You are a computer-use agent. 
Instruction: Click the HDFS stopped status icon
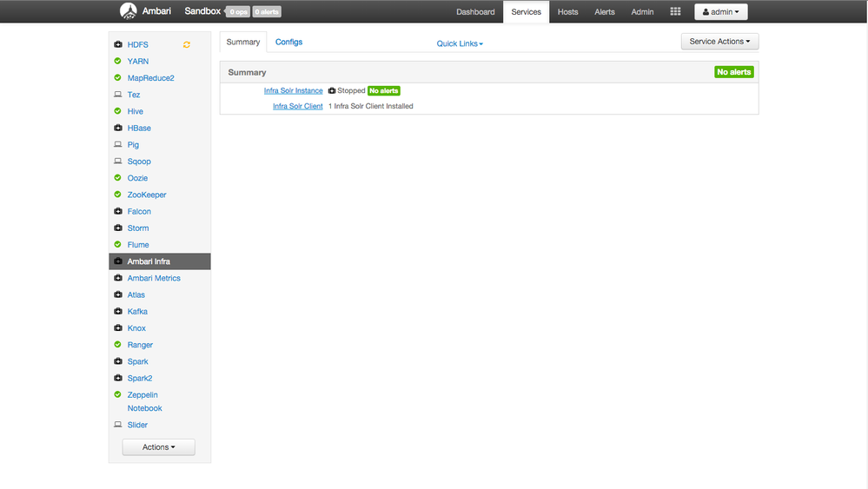point(118,44)
